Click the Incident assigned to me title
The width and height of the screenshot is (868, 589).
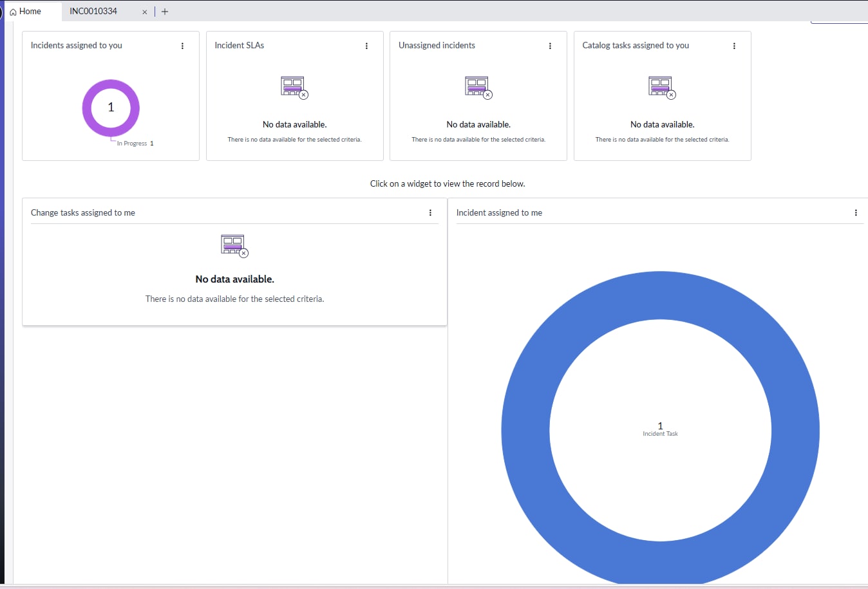pyautogui.click(x=499, y=212)
